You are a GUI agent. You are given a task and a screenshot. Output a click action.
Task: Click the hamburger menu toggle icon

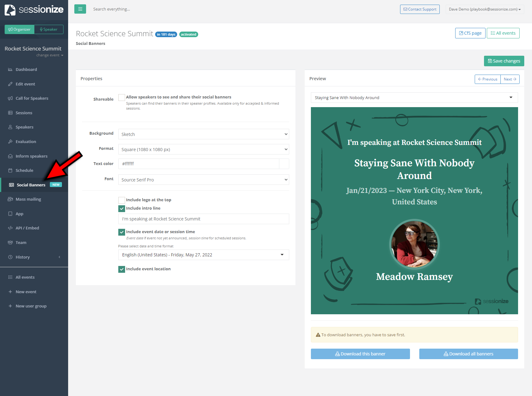[x=80, y=9]
